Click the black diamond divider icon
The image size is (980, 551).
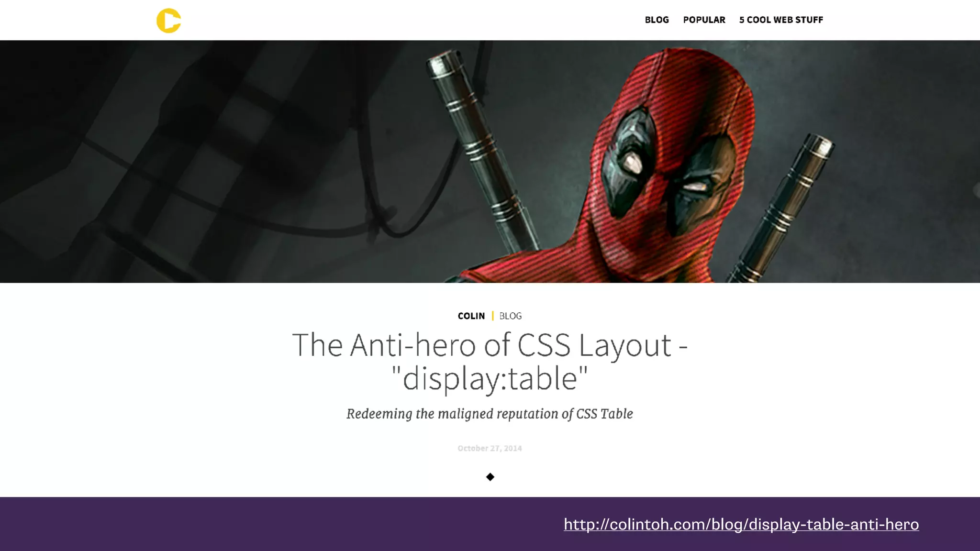(490, 477)
